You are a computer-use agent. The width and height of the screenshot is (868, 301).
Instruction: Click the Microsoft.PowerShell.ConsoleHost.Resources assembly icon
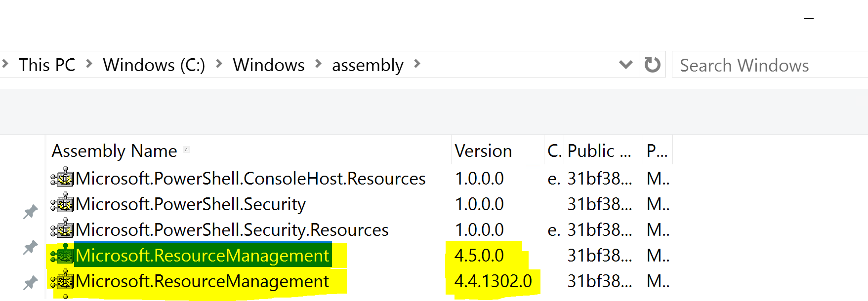pyautogui.click(x=62, y=178)
